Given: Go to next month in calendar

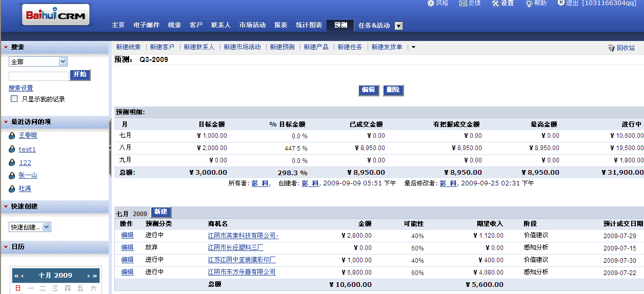Looking at the screenshot, I should pos(89,276).
